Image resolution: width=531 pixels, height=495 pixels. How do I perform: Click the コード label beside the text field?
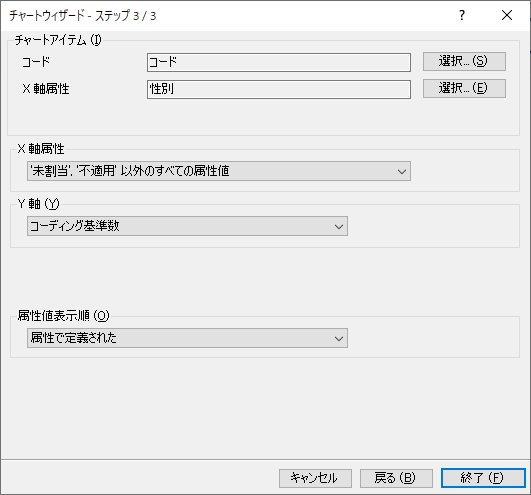(36, 62)
